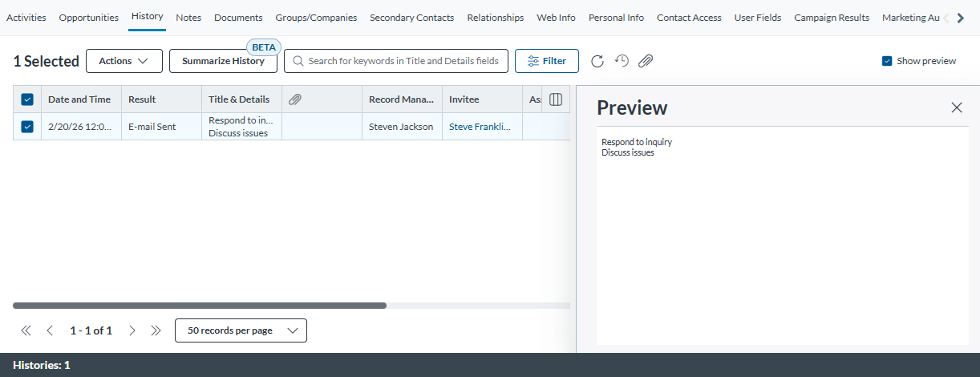Click the keyword search field

click(396, 61)
